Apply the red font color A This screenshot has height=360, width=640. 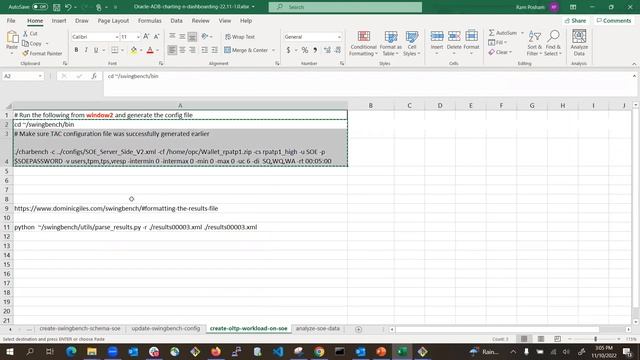click(x=150, y=50)
